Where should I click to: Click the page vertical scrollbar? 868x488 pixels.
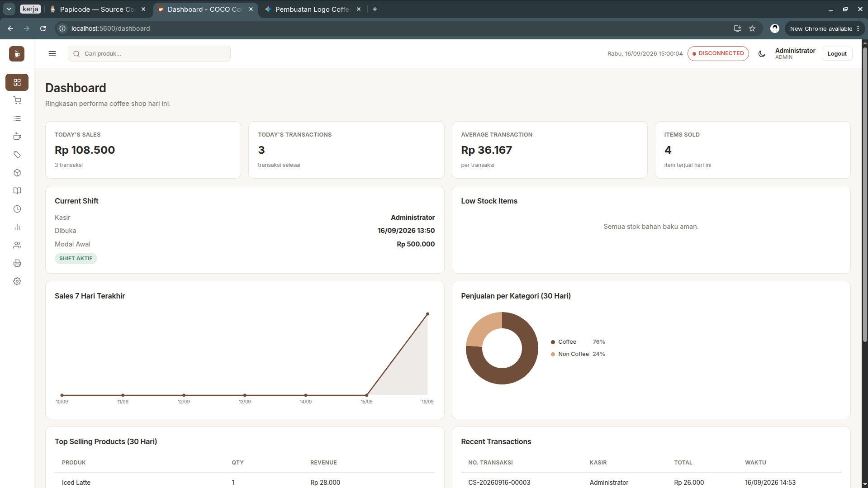864,194
